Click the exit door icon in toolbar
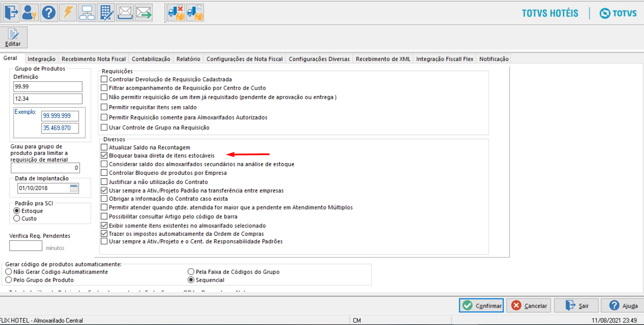Image resolution: width=644 pixels, height=325 pixels. [11, 13]
